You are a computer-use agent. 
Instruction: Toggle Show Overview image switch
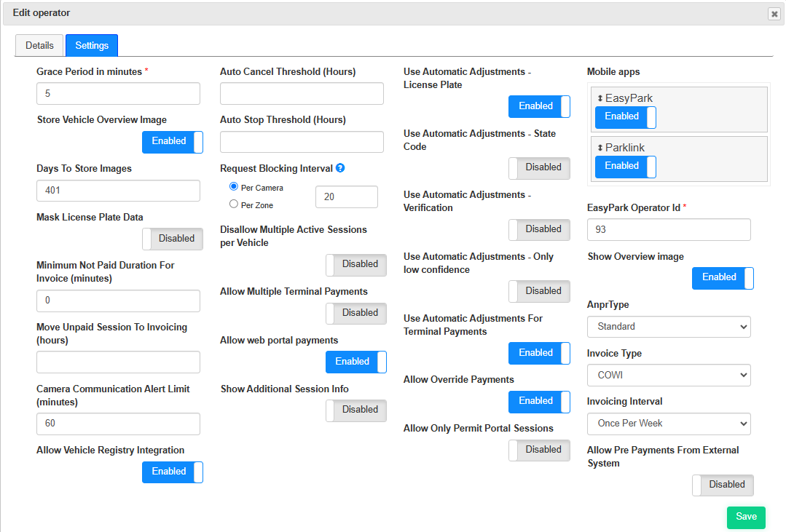[723, 278]
